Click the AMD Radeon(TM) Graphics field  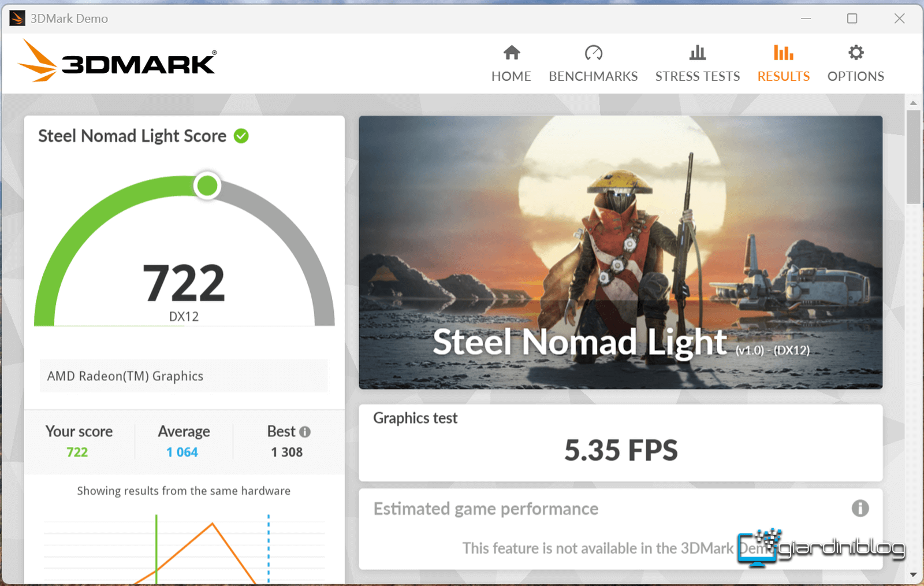pos(184,376)
